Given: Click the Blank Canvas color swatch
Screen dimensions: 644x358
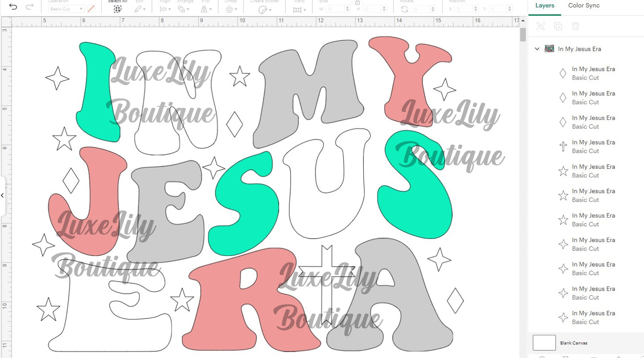Looking at the screenshot, I should click(544, 343).
